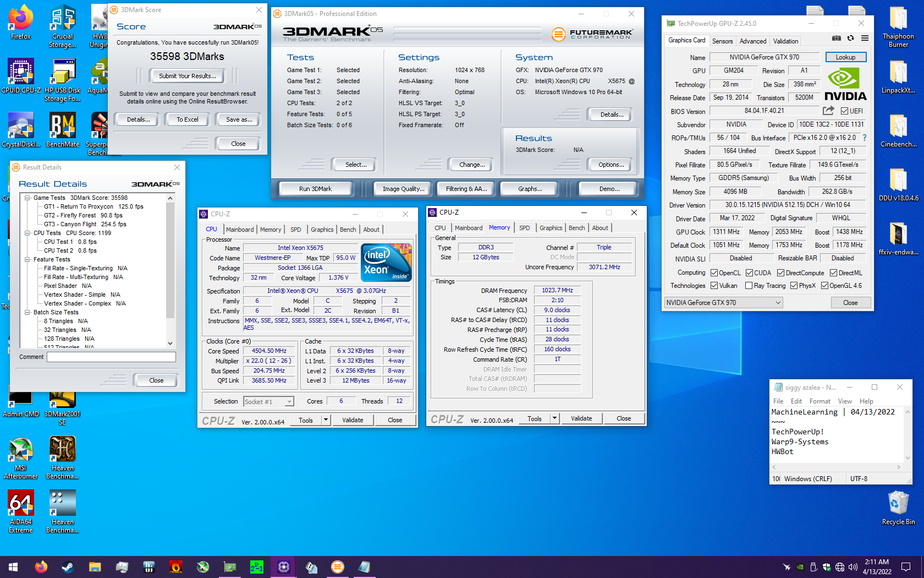
Task: Take GPU-Z screenshot with camera icon
Action: coord(836,39)
